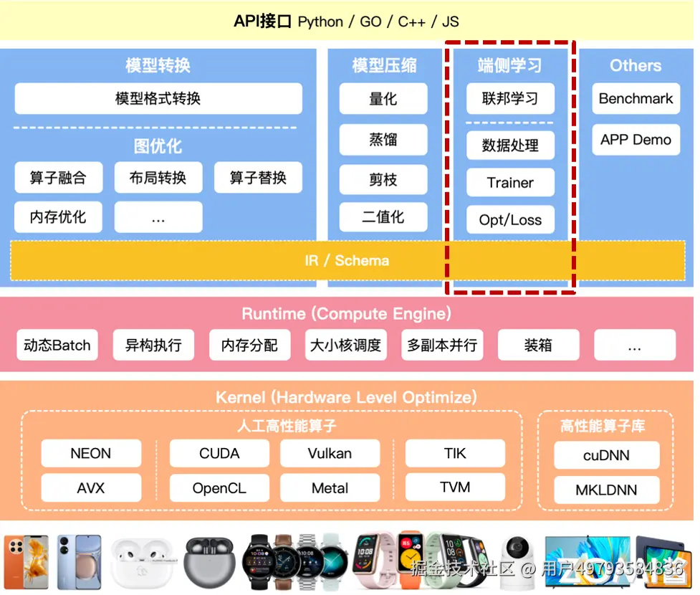This screenshot has height=595, width=700.
Task: Click the MKLDNN box
Action: [607, 490]
